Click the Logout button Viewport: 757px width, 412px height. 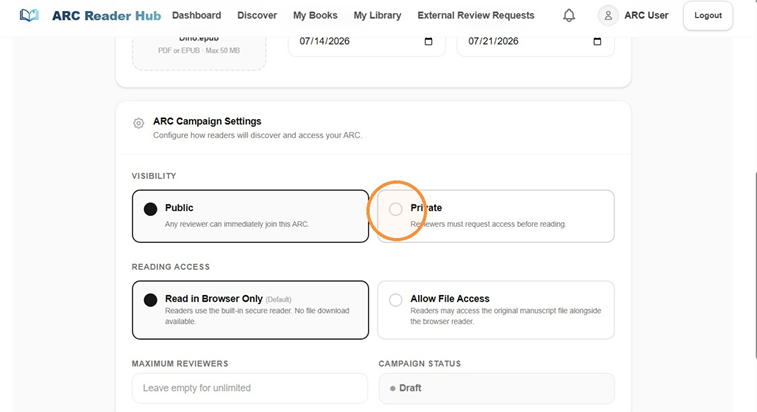708,15
